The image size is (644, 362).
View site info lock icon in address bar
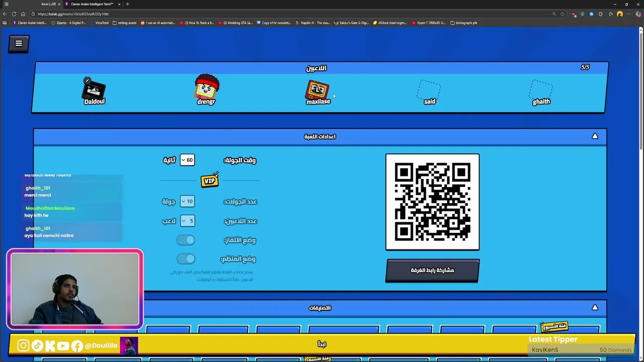click(33, 14)
